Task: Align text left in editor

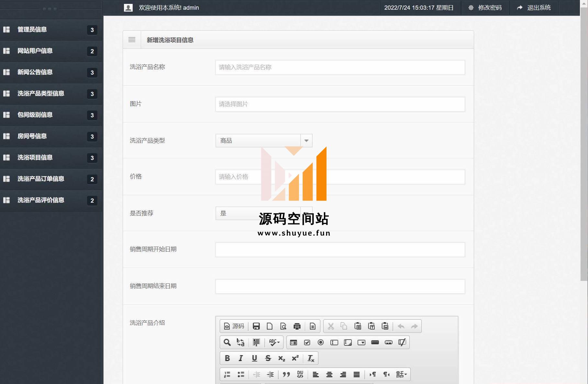Action: point(316,374)
